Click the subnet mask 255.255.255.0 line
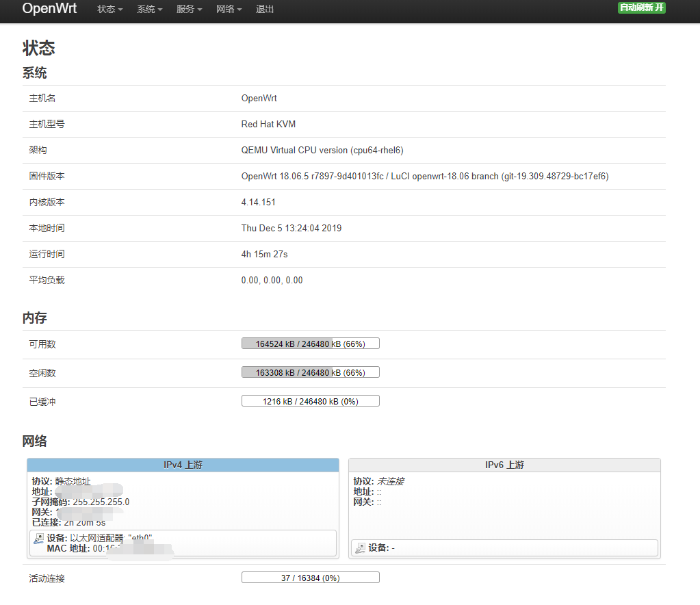 (80, 502)
